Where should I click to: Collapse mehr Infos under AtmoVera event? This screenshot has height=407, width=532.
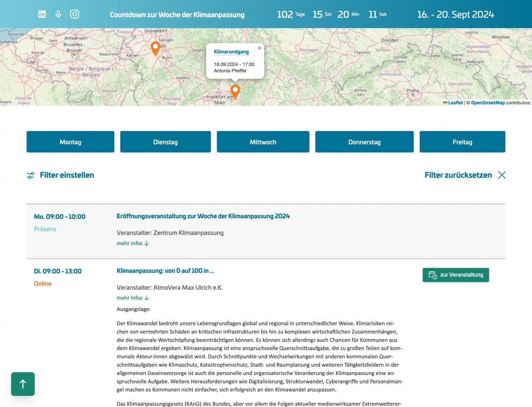133,298
